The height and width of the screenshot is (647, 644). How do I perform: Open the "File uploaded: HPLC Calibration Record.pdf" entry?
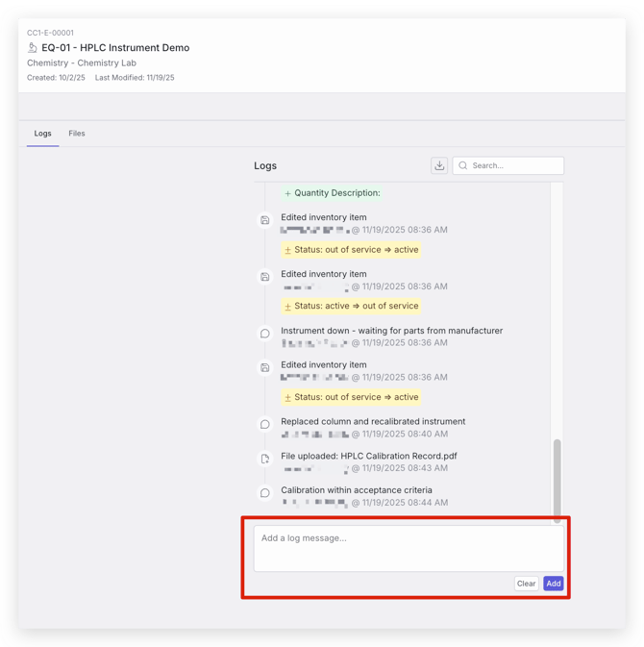coord(368,456)
